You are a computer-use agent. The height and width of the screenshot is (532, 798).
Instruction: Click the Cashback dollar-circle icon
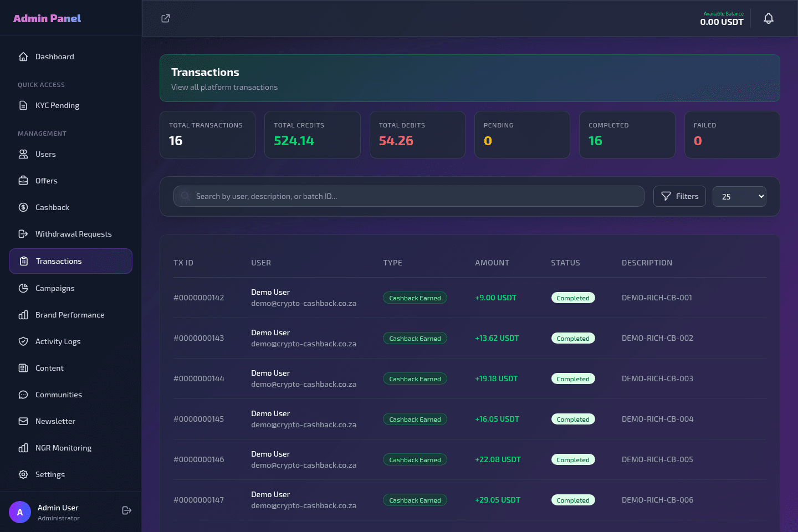(x=23, y=207)
